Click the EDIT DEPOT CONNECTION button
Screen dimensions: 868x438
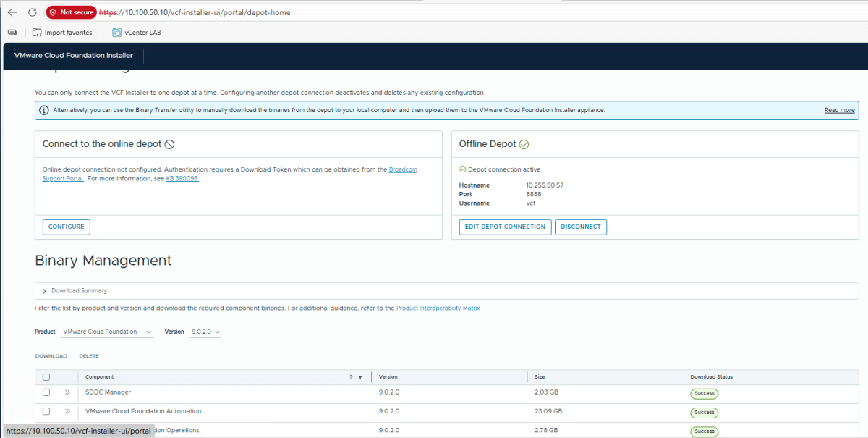[x=505, y=227]
